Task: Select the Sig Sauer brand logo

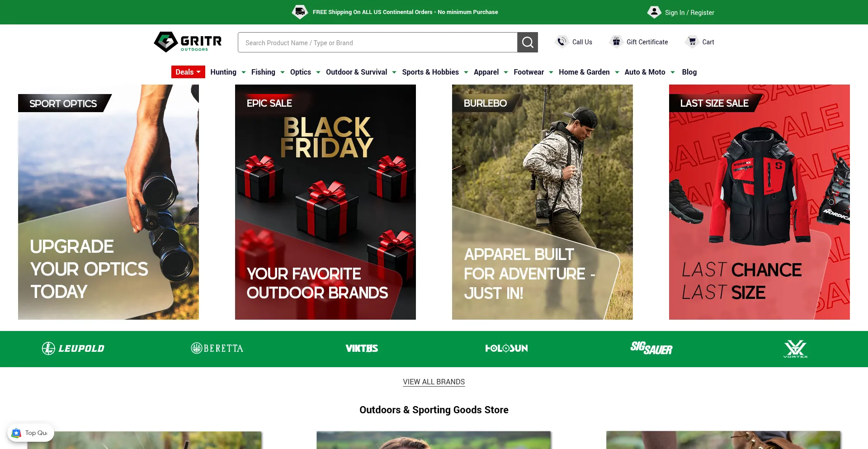Action: pyautogui.click(x=651, y=348)
